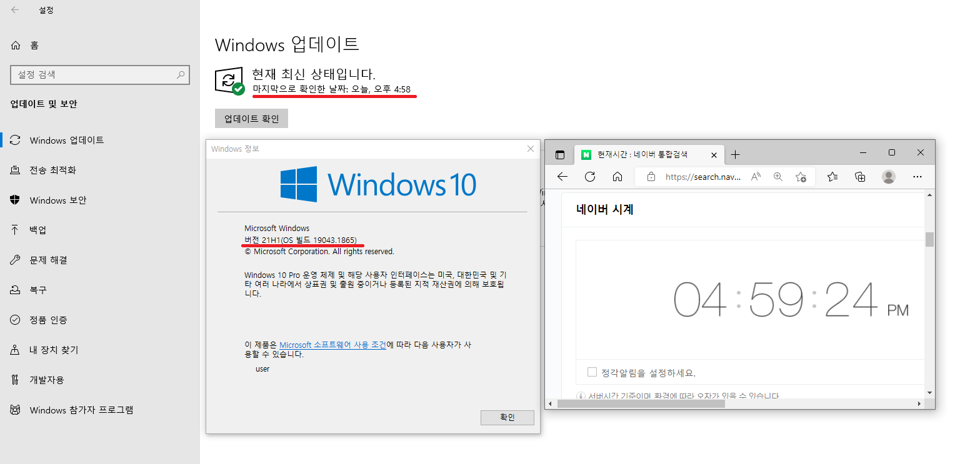
Task: Open Edge Settings and more menu
Action: (x=917, y=177)
